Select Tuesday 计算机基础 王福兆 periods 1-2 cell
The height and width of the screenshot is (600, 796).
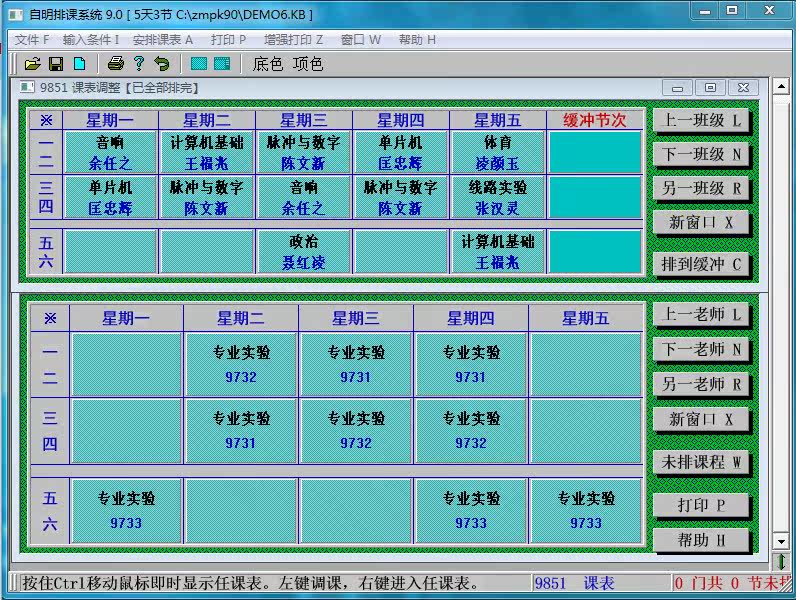[207, 152]
